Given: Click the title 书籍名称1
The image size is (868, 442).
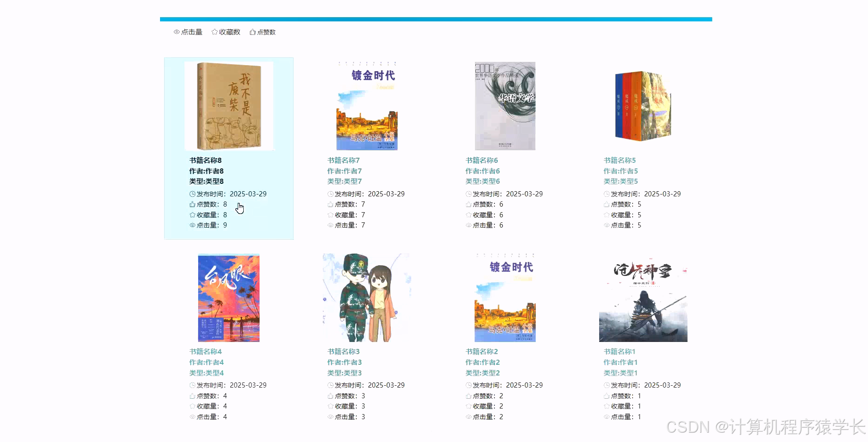Looking at the screenshot, I should pyautogui.click(x=620, y=351).
